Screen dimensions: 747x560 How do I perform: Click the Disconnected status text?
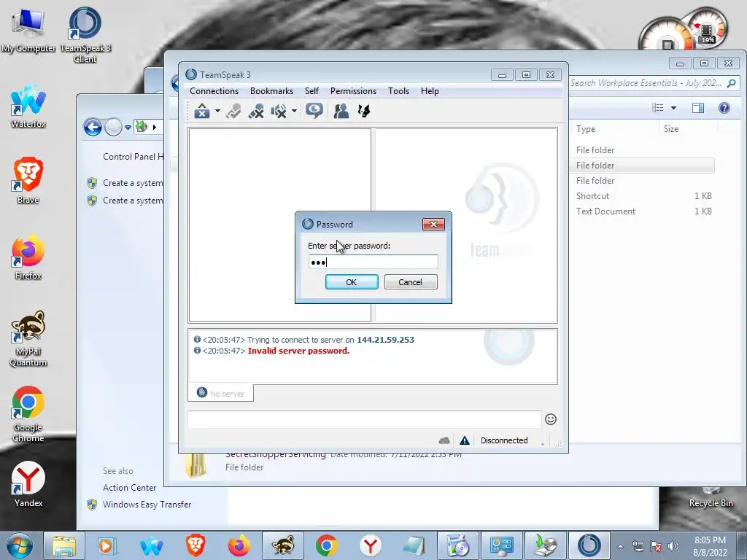click(504, 440)
